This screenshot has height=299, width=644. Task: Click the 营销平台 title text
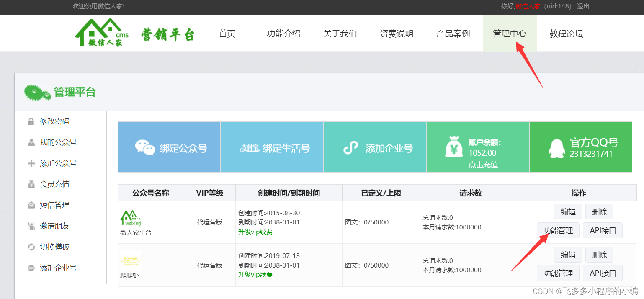pos(167,34)
